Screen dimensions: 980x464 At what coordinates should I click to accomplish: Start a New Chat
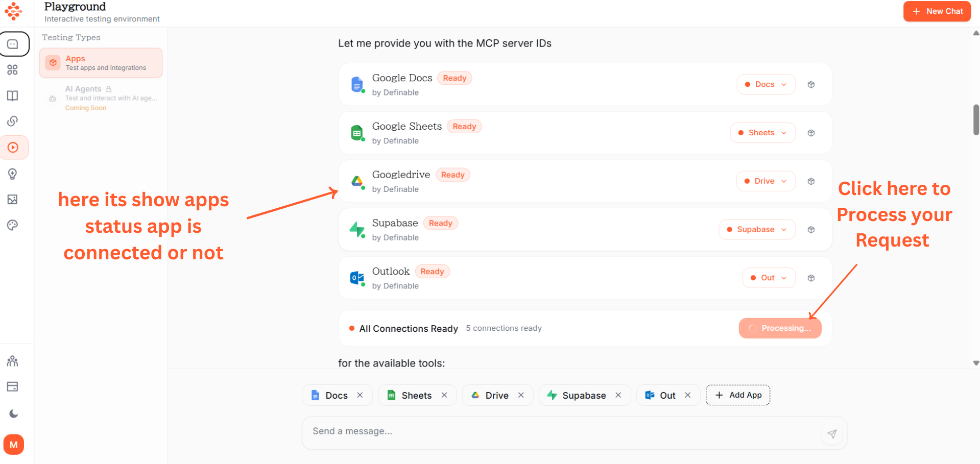(x=937, y=11)
